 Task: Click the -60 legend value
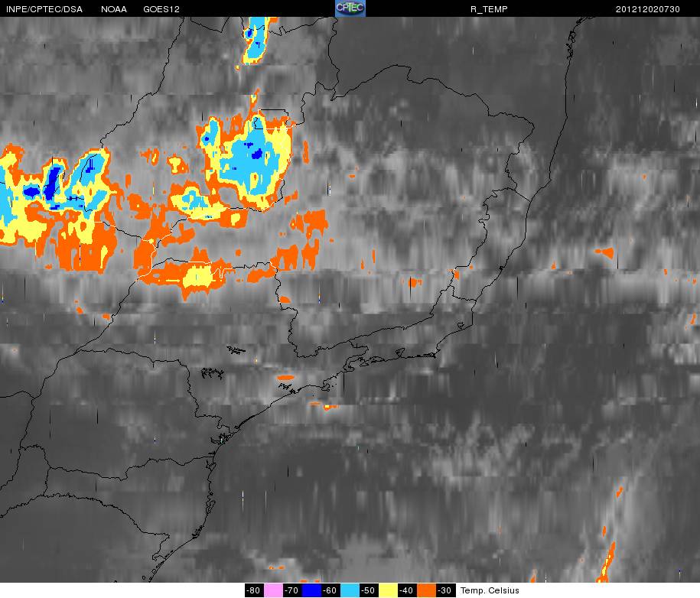[330, 590]
